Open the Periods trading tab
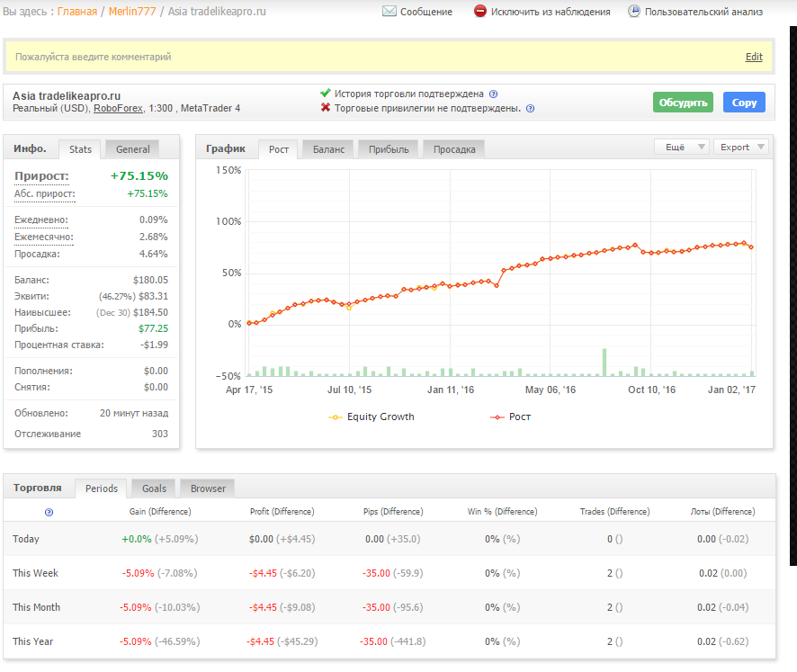Image resolution: width=797 pixels, height=672 pixels. coord(101,488)
